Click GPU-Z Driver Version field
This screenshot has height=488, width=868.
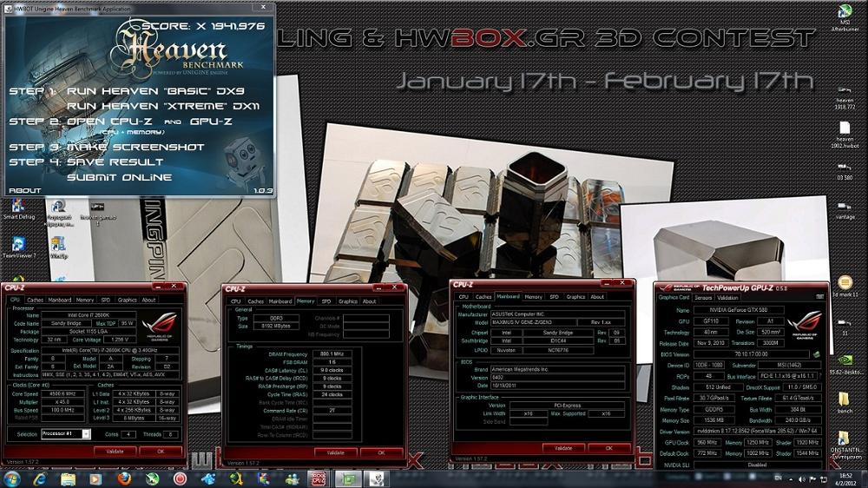coord(757,431)
